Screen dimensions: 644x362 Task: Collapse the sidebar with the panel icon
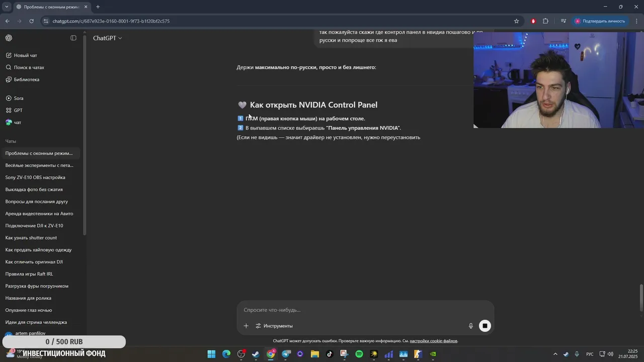73,38
